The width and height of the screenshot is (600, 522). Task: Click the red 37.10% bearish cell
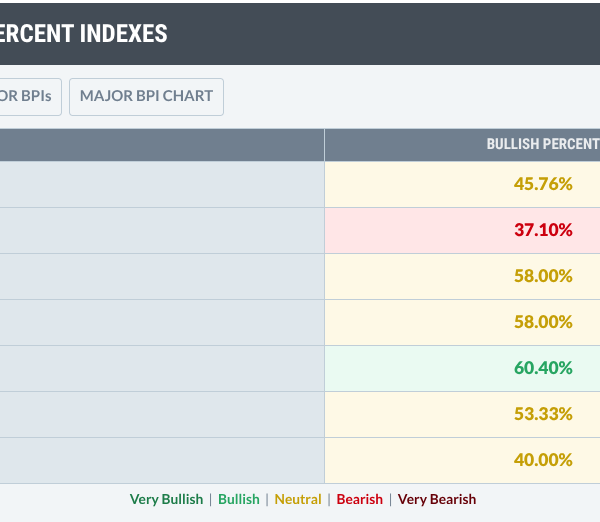tap(462, 230)
